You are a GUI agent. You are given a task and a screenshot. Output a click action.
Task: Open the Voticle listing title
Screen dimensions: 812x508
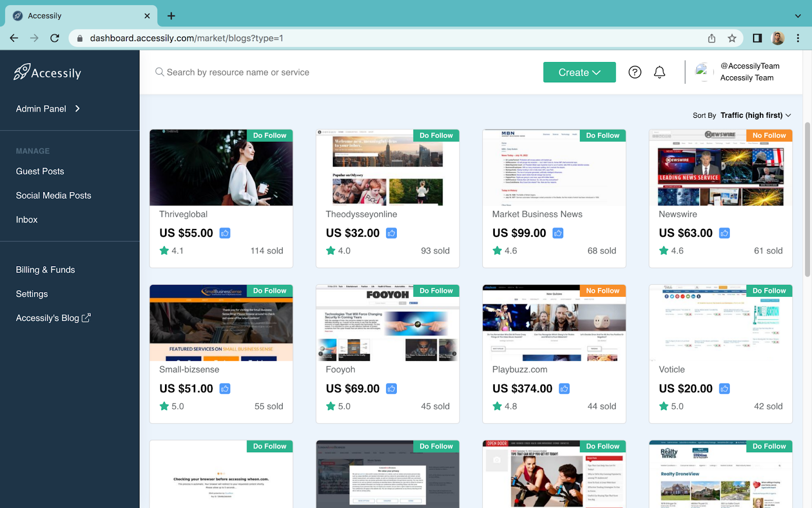[x=671, y=370]
